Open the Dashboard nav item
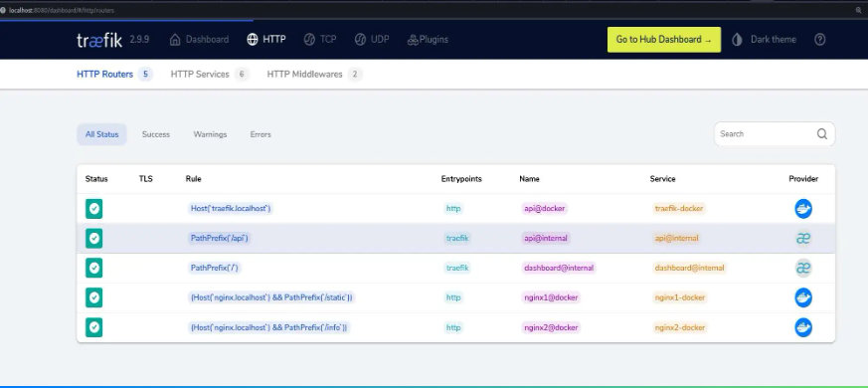Viewport: 868px width, 388px height. click(x=199, y=40)
